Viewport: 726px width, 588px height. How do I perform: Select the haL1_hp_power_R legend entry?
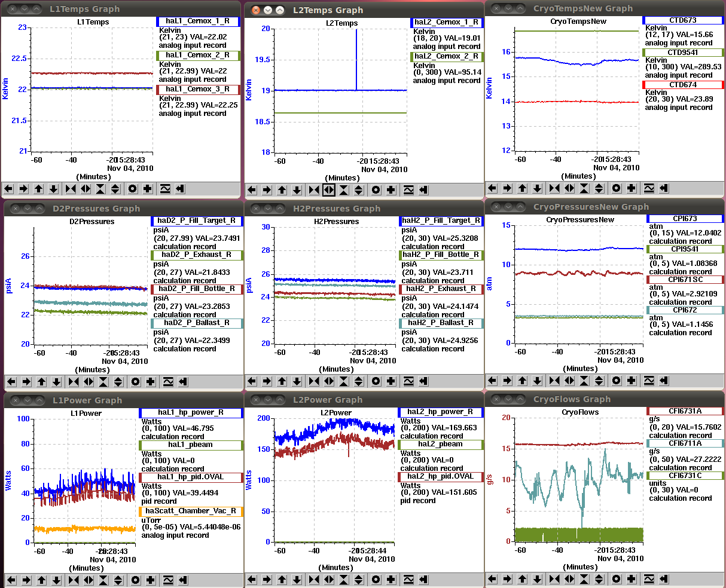pos(191,413)
